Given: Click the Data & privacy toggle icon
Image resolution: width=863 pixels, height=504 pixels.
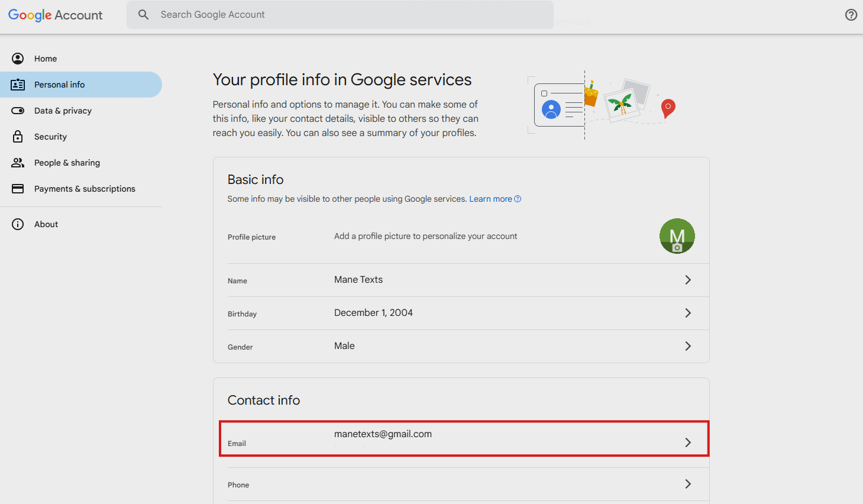Looking at the screenshot, I should click(18, 111).
